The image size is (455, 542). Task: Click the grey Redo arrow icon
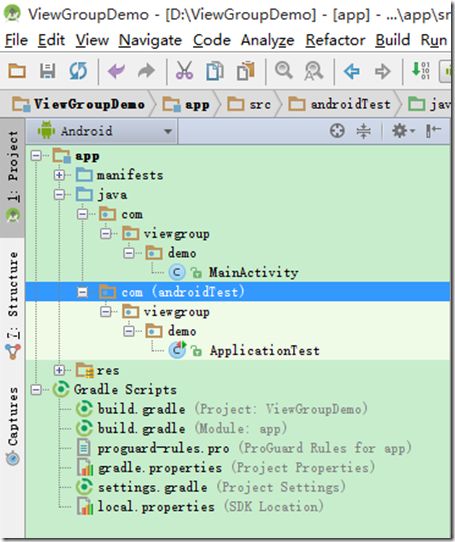(146, 71)
